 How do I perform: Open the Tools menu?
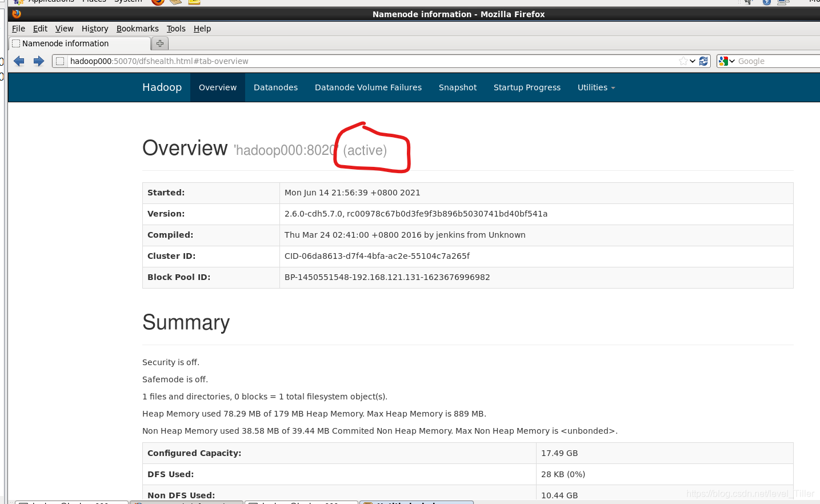point(176,29)
